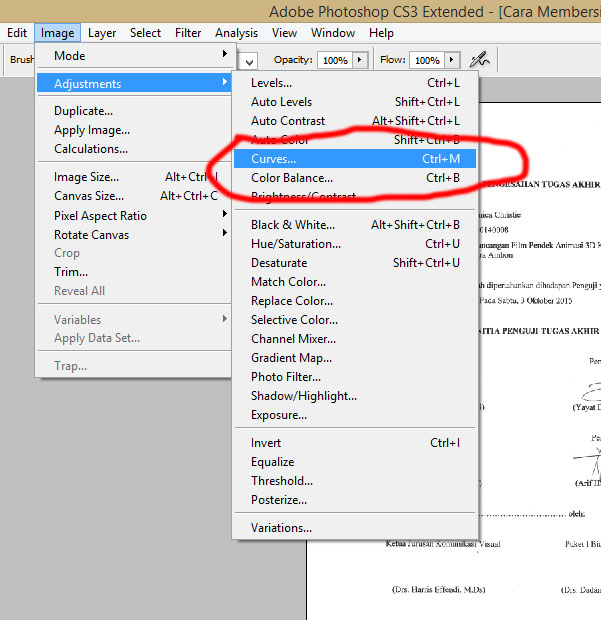Click the Flow 100% input field
Viewport: 601px width, 620px height.
427,60
